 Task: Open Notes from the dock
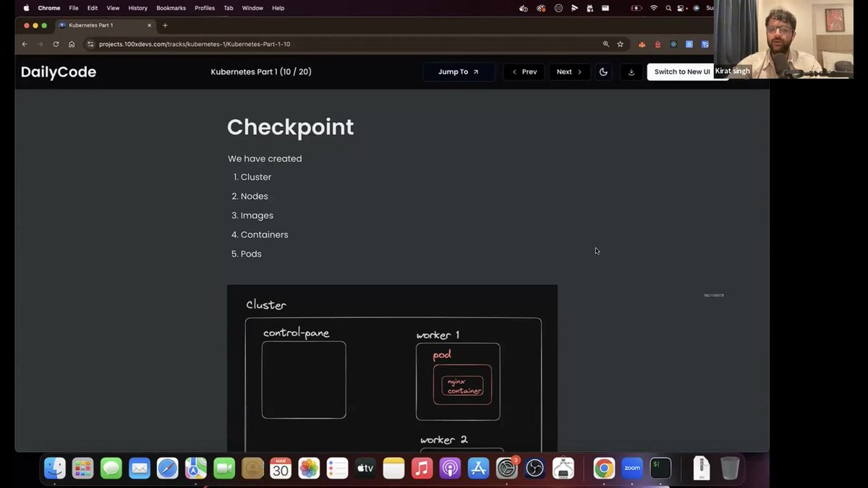point(393,468)
